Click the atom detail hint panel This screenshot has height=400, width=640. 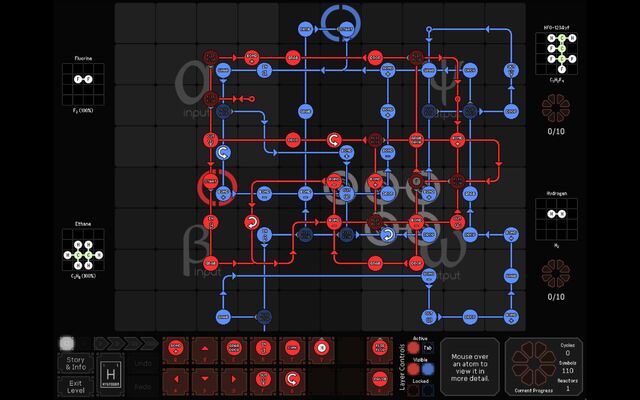click(469, 367)
